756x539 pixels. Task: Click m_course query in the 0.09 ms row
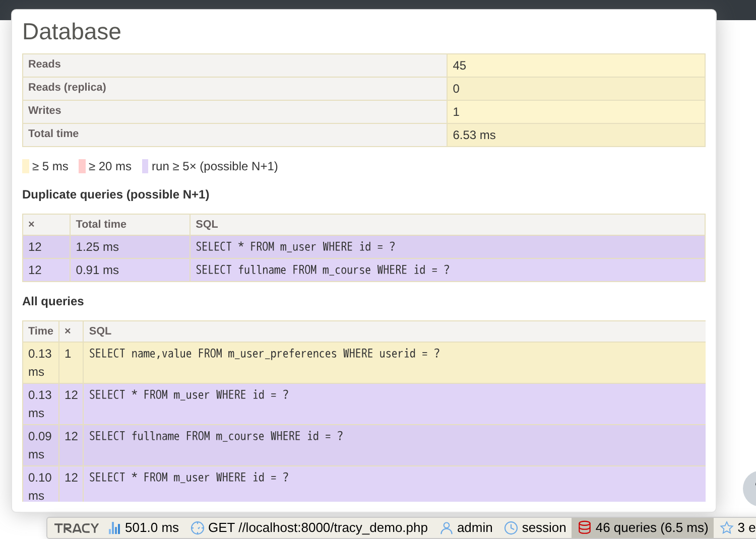tap(216, 436)
